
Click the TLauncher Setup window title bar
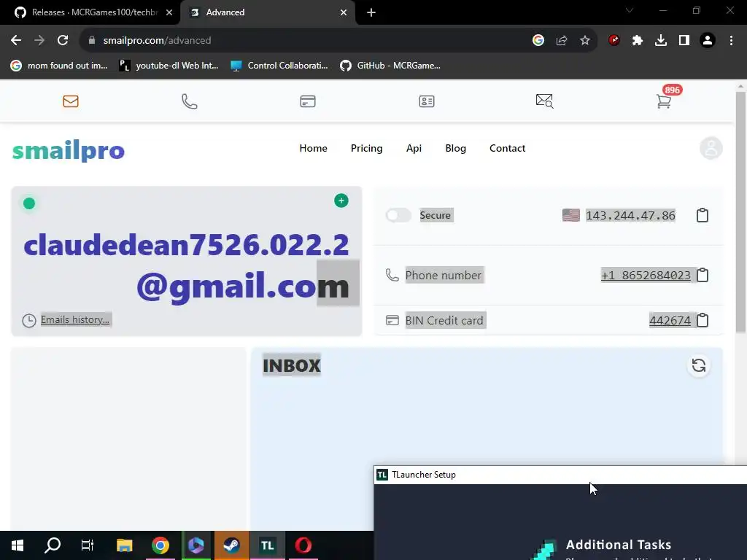click(x=560, y=475)
